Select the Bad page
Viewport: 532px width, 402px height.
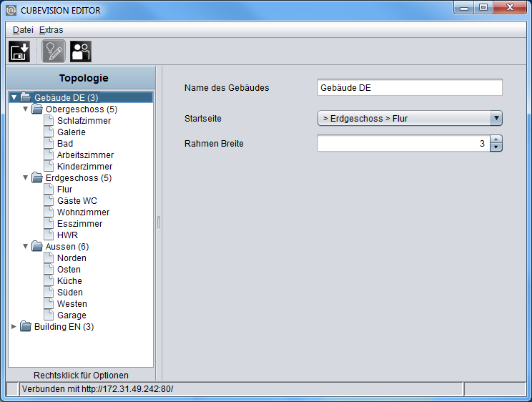pyautogui.click(x=65, y=143)
